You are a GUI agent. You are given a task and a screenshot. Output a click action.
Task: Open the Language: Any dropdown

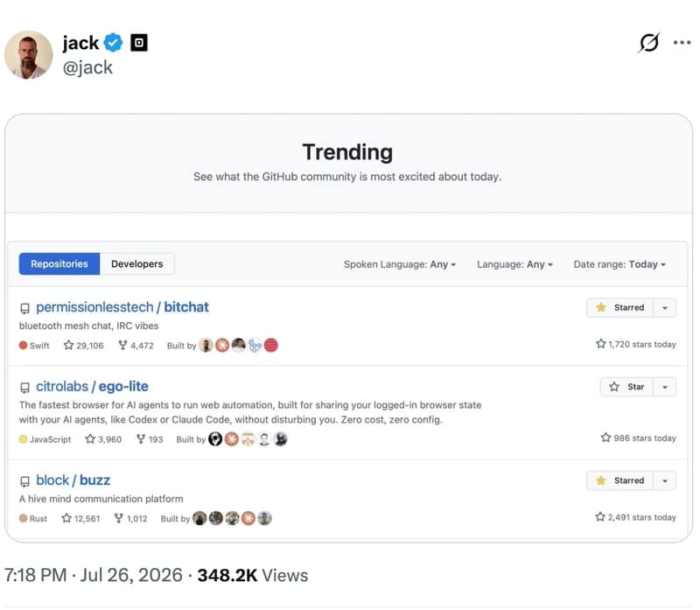click(x=514, y=264)
